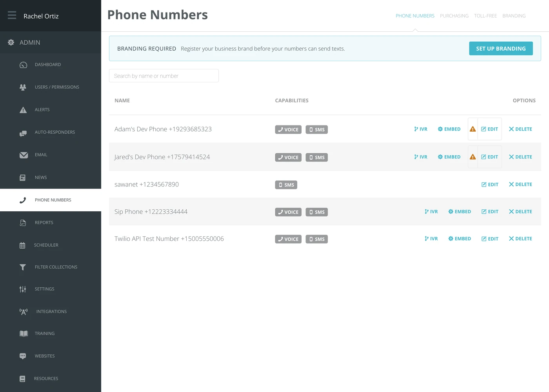Edit Jared's Dev Phone
Viewport: 549px width, 392px height.
coord(489,157)
